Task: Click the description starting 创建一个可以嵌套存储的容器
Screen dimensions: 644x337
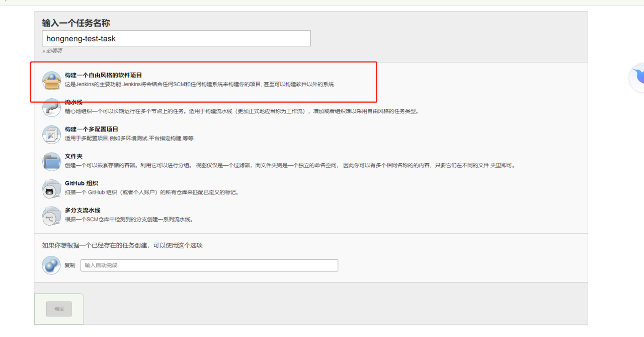Action: click(x=290, y=165)
